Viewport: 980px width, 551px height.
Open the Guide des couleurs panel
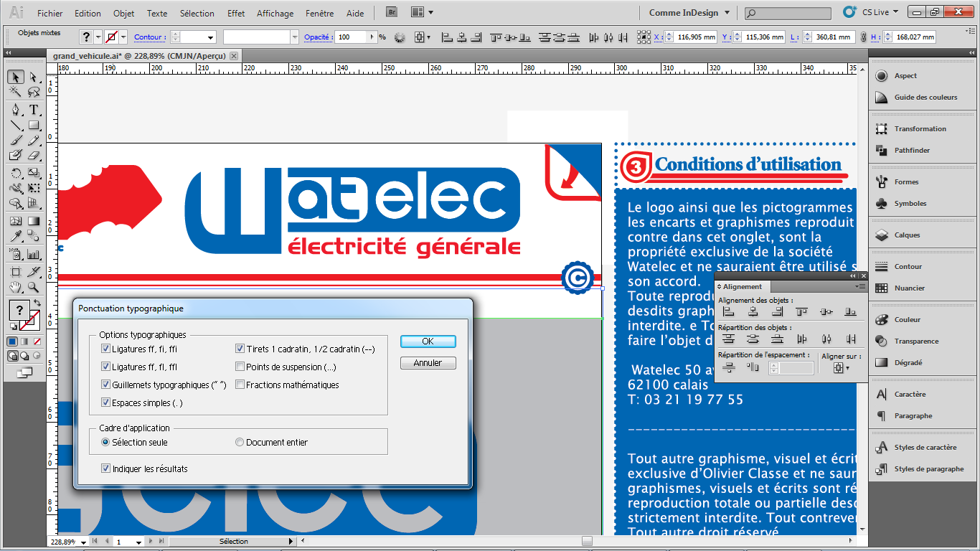point(925,98)
